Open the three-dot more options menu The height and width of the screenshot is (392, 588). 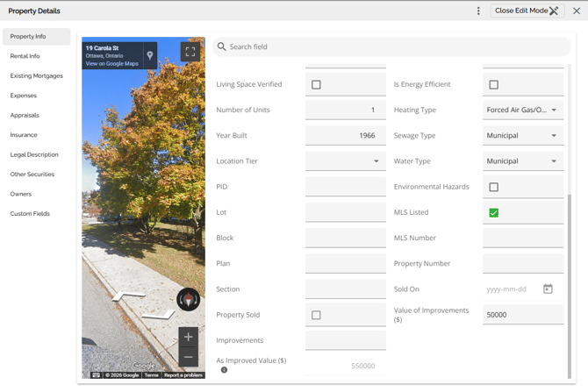(478, 11)
